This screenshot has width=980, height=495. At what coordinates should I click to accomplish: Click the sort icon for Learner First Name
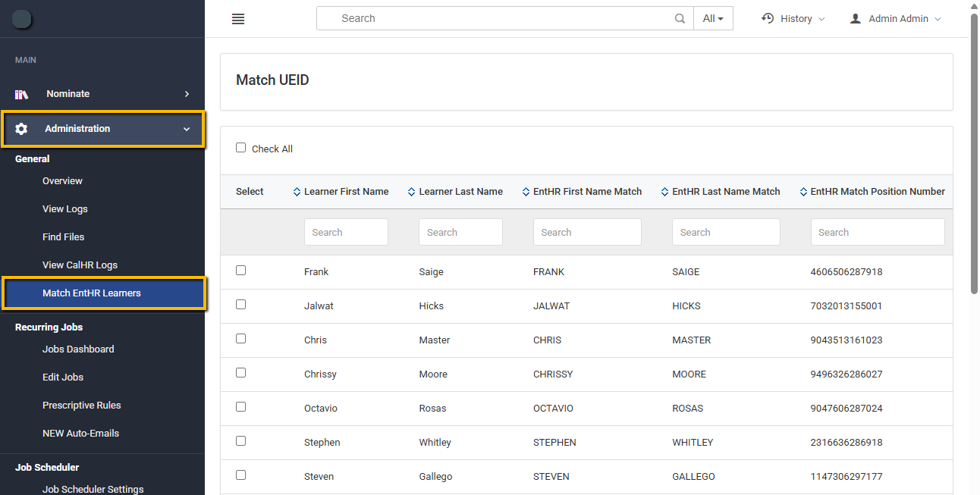coord(297,191)
